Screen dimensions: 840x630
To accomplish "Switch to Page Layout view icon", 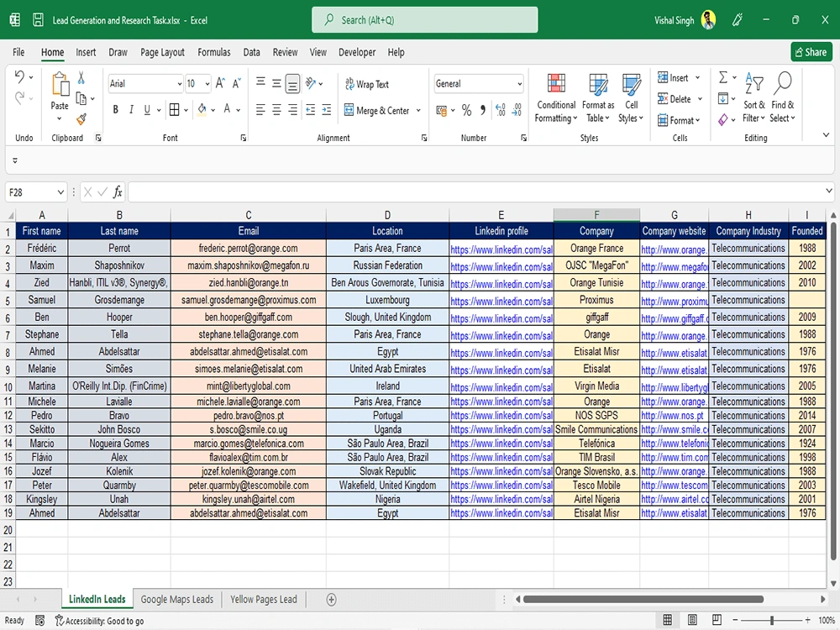I will coord(692,621).
